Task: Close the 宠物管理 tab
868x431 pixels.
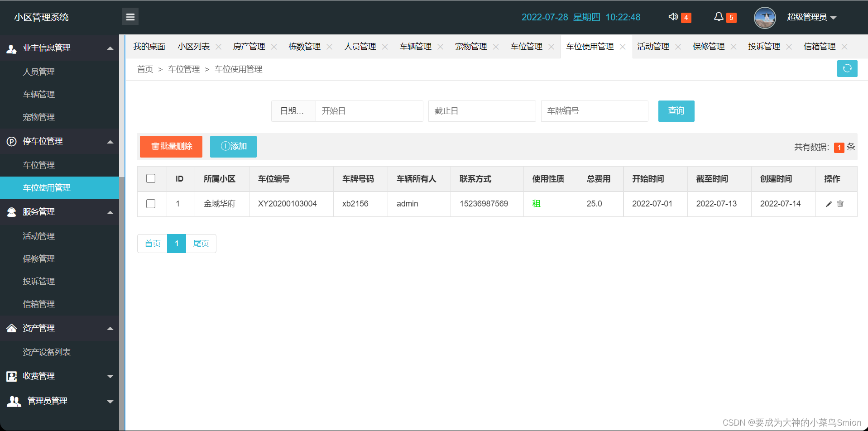Action: 496,47
